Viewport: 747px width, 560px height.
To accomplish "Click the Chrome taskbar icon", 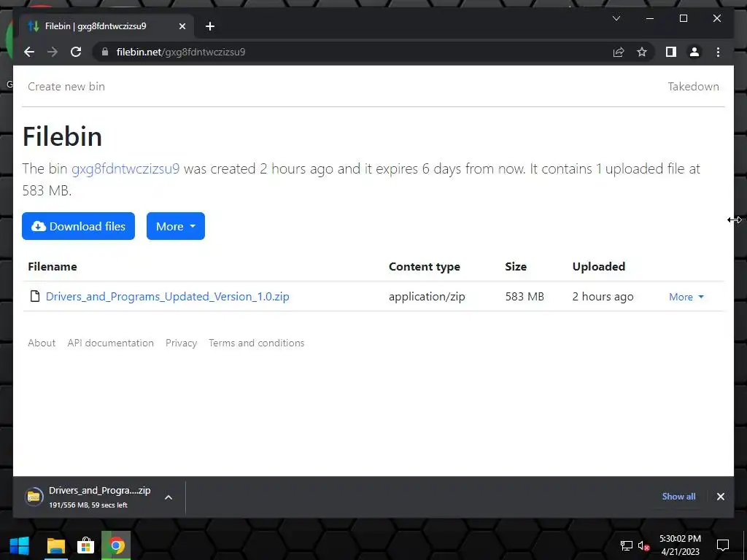I will point(116,545).
